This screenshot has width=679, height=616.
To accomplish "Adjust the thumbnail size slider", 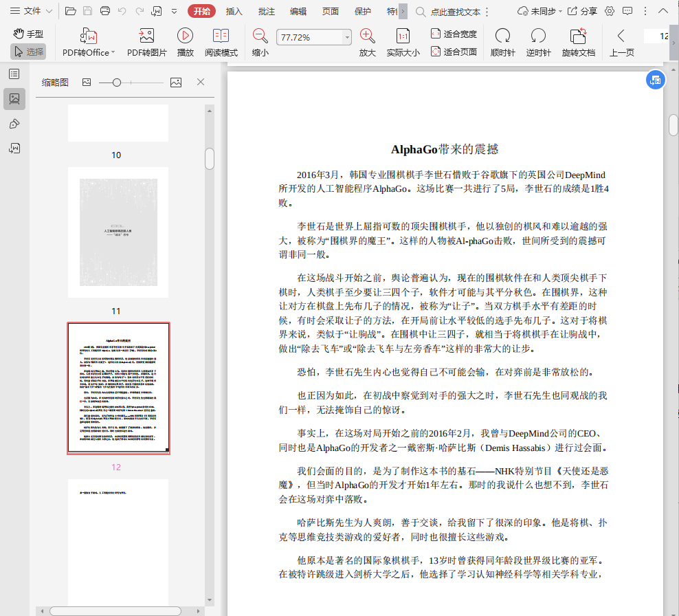I will (117, 82).
